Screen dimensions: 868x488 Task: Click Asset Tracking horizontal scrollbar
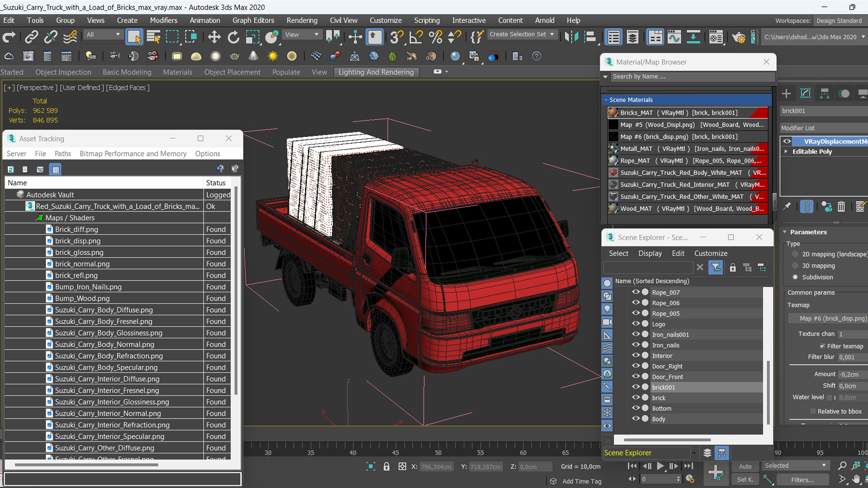pyautogui.click(x=87, y=465)
